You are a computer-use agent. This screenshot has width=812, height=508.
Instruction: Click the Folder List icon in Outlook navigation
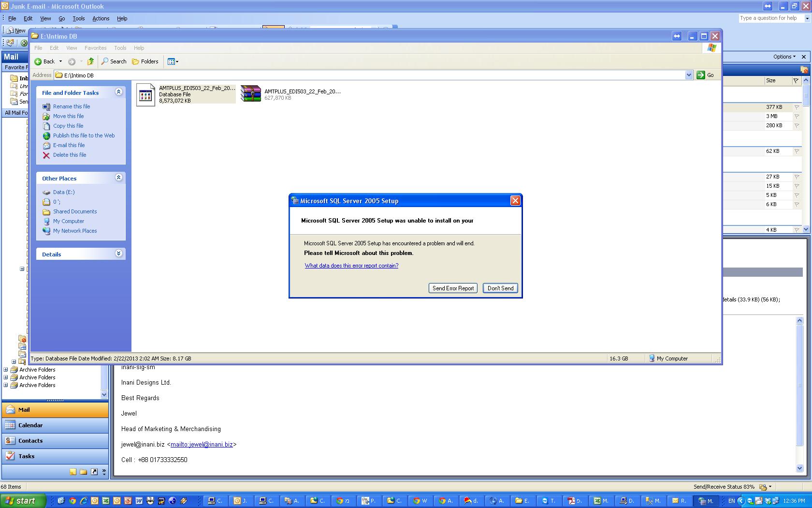click(84, 472)
